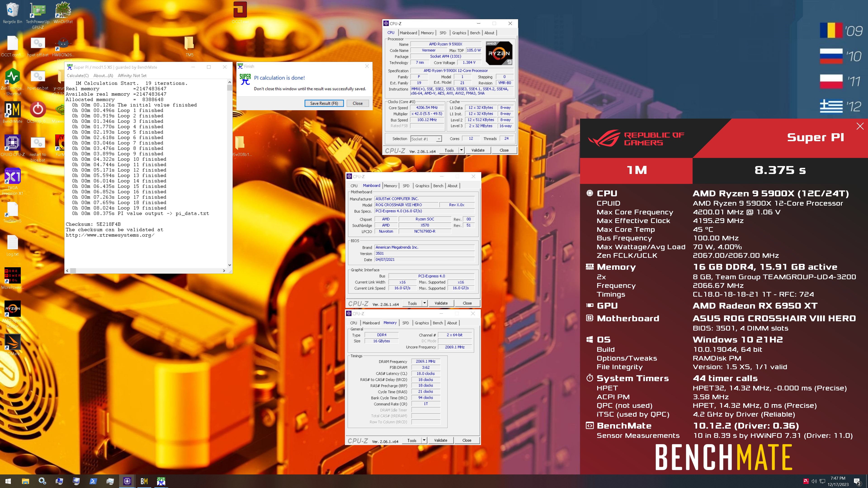
Task: Click the AMD Ryzen 9 5900X name field
Action: coord(446,44)
